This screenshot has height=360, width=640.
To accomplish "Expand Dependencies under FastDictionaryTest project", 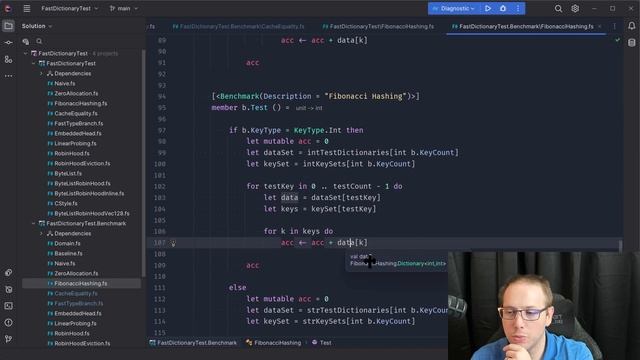I will [x=41, y=73].
